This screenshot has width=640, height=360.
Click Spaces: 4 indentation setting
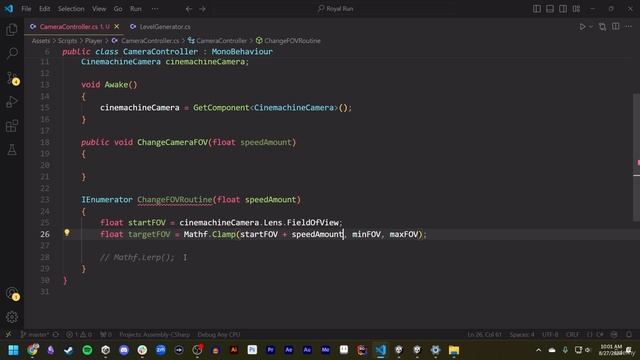coord(522,335)
